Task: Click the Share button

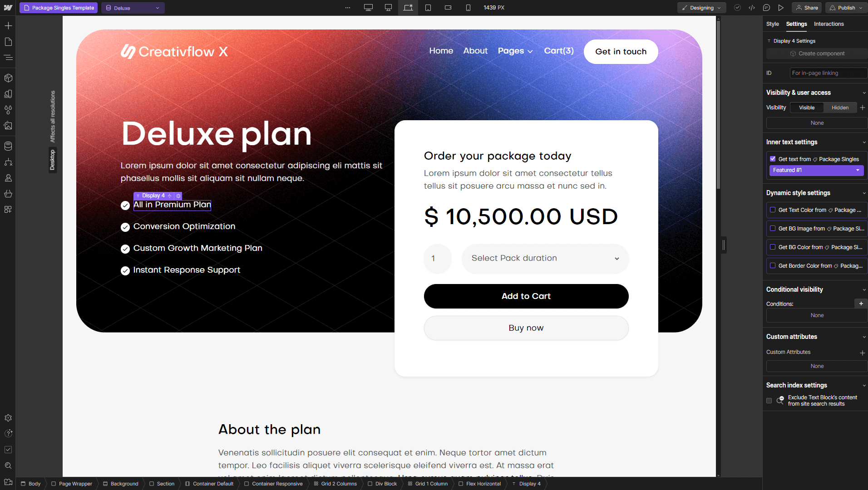Action: (807, 8)
